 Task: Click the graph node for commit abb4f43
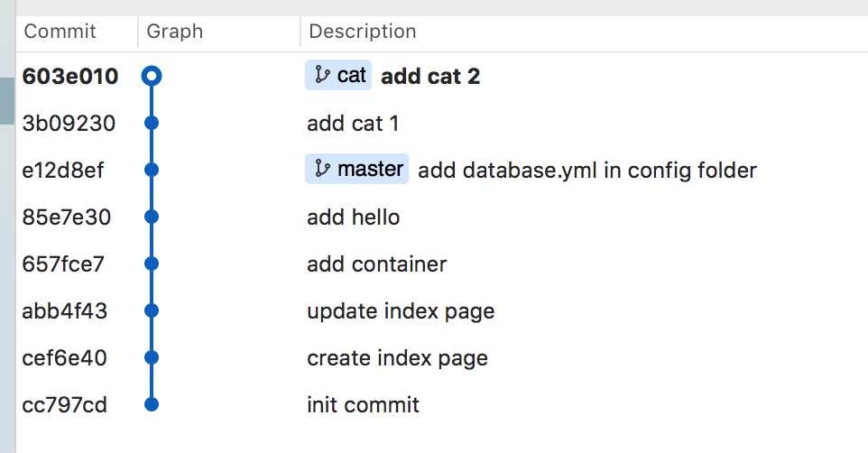pyautogui.click(x=152, y=311)
